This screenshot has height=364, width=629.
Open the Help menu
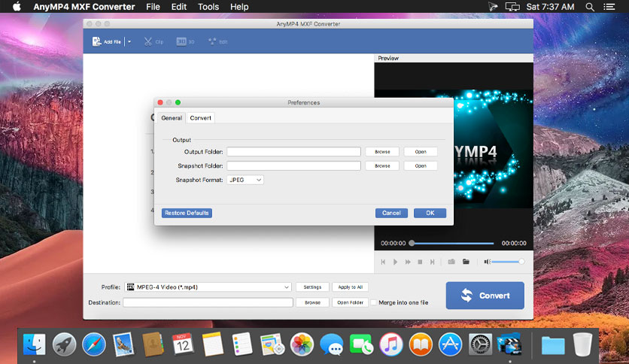(239, 7)
